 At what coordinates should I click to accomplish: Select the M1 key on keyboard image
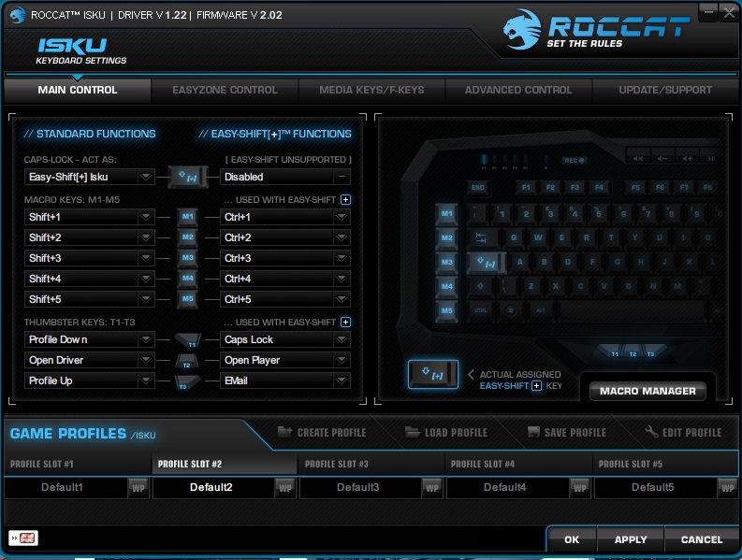(x=446, y=216)
